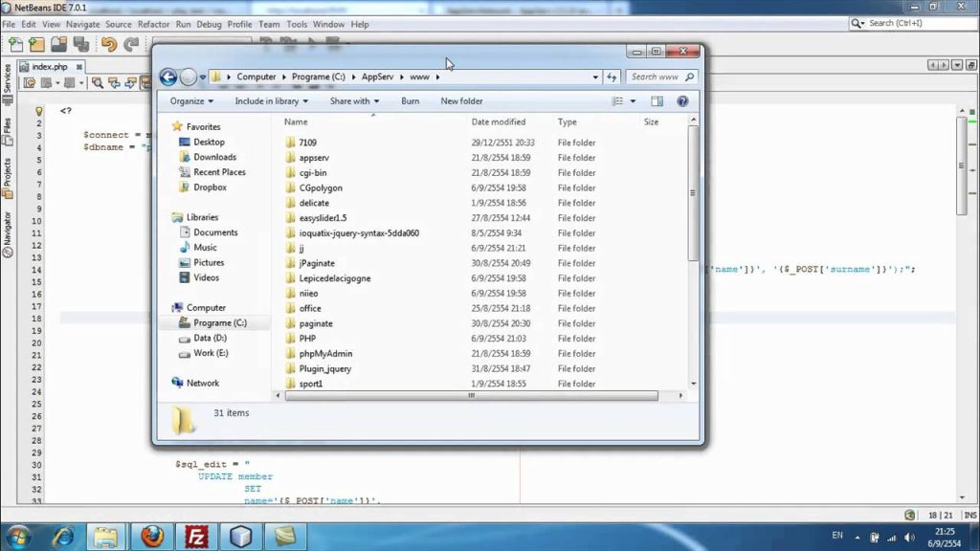Click the editor find selection magnifier icon
Viewport: 980px width, 551px height.
tap(98, 83)
